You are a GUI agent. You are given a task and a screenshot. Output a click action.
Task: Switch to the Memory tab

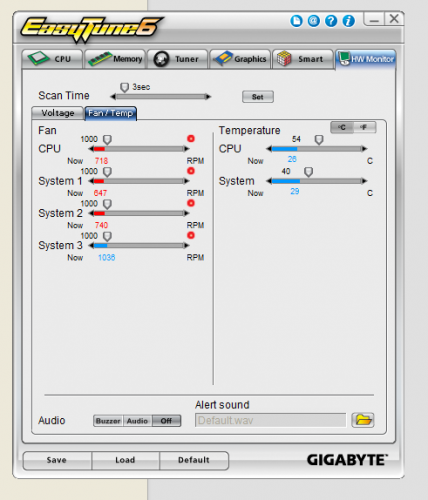[x=115, y=59]
